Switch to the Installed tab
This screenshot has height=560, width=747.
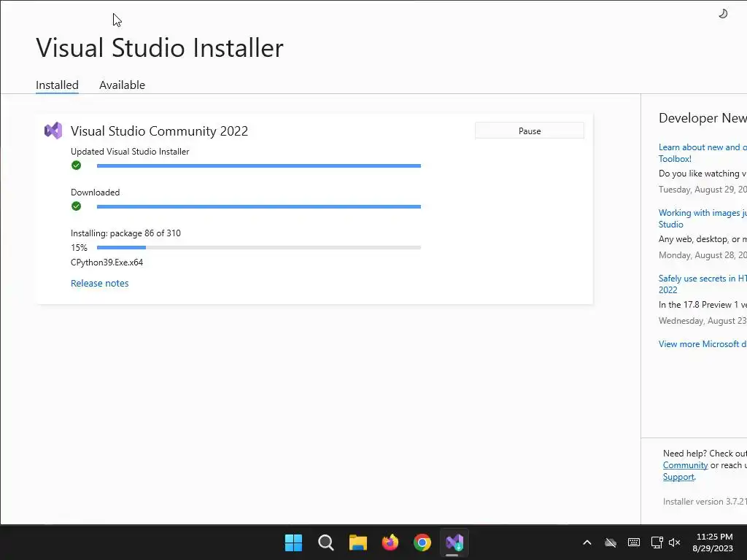click(57, 85)
